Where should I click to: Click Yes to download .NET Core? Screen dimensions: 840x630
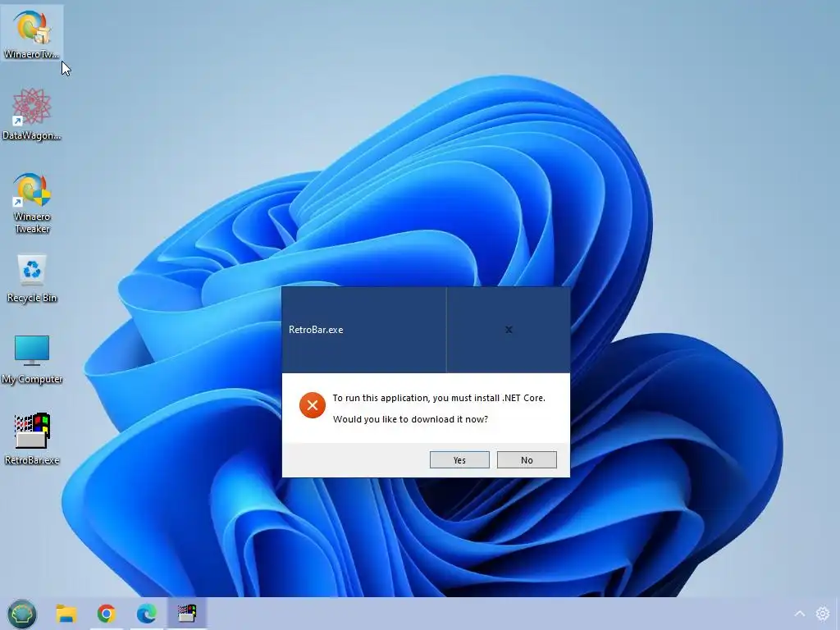tap(459, 459)
